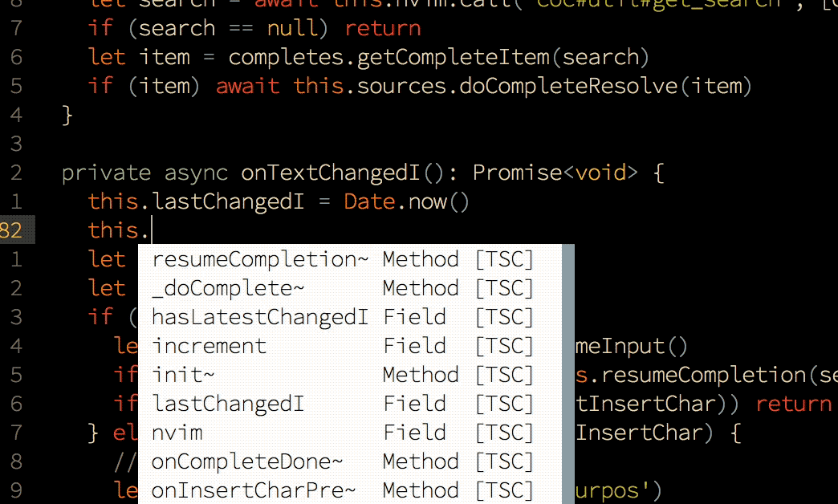Image resolution: width=838 pixels, height=504 pixels.
Task: Pick the hasLatestChangedI field suggestion
Action: click(260, 317)
